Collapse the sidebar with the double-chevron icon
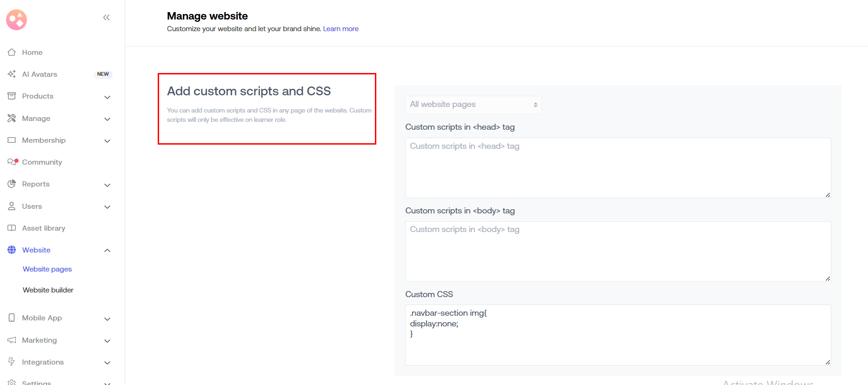The image size is (868, 385). coord(106,18)
